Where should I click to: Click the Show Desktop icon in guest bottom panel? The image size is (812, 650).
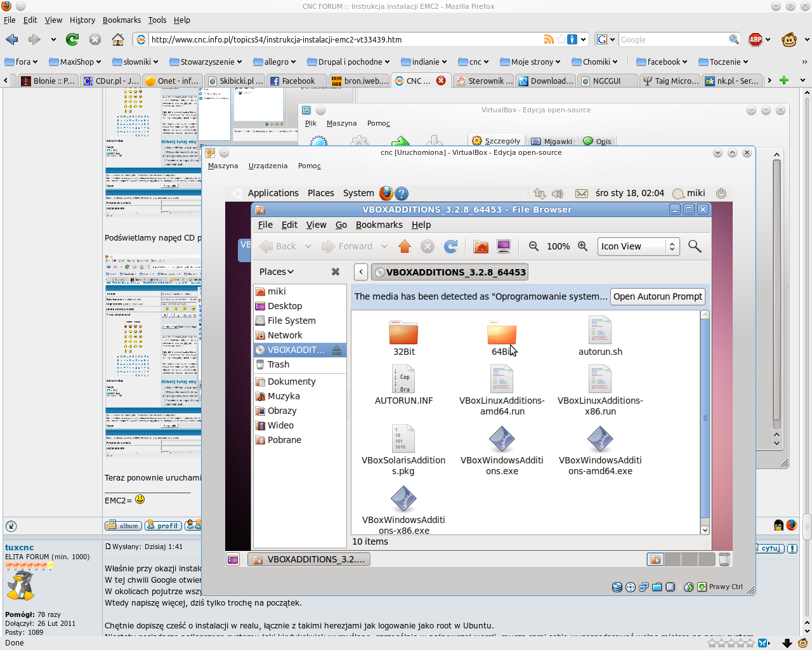click(233, 559)
